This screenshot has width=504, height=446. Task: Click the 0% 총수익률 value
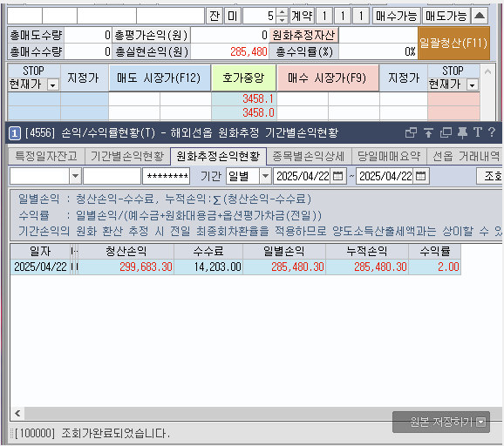click(x=378, y=51)
